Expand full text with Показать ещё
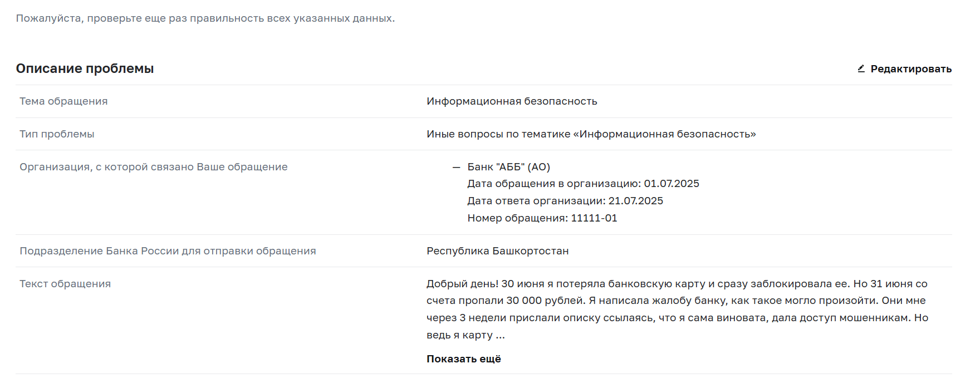This screenshot has width=980, height=388. coord(464,359)
